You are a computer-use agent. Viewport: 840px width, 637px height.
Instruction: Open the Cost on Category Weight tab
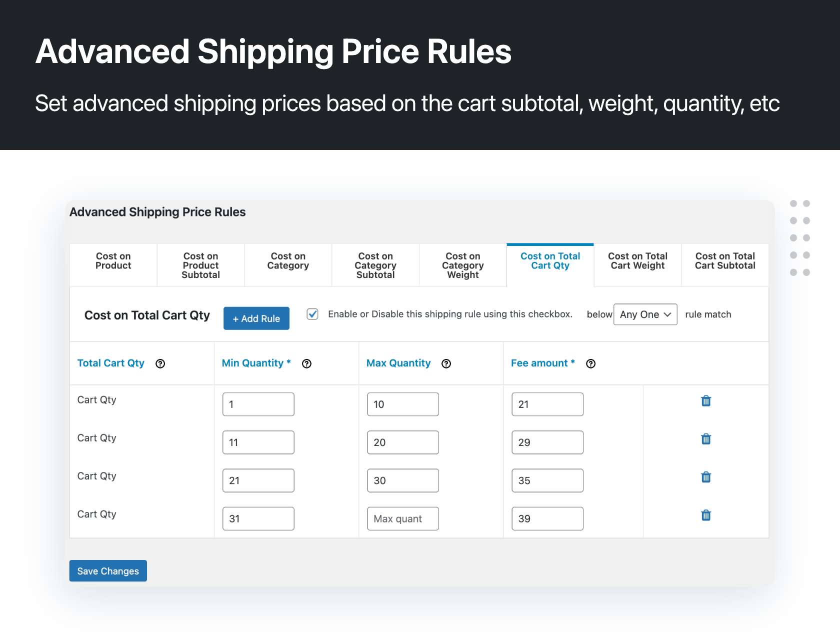point(462,265)
